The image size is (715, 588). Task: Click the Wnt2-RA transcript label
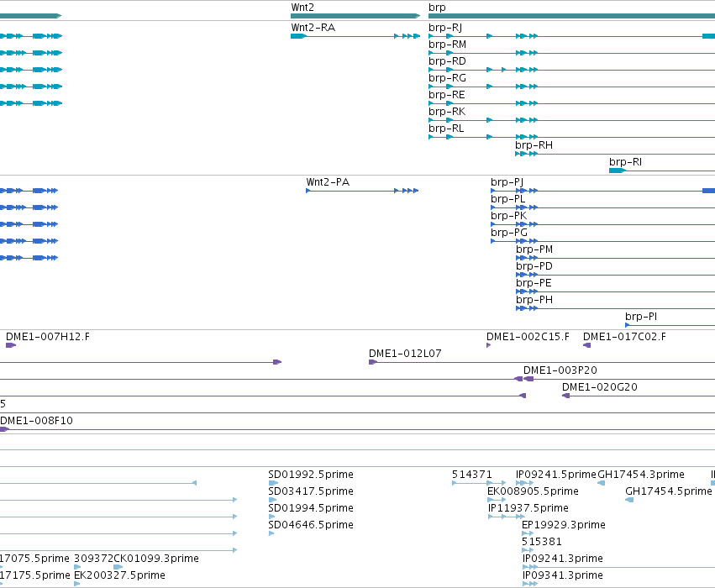point(313,28)
